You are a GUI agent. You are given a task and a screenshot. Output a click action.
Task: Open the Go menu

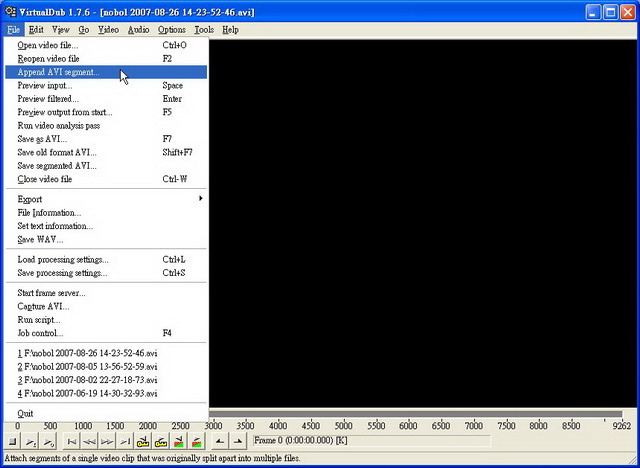84,30
